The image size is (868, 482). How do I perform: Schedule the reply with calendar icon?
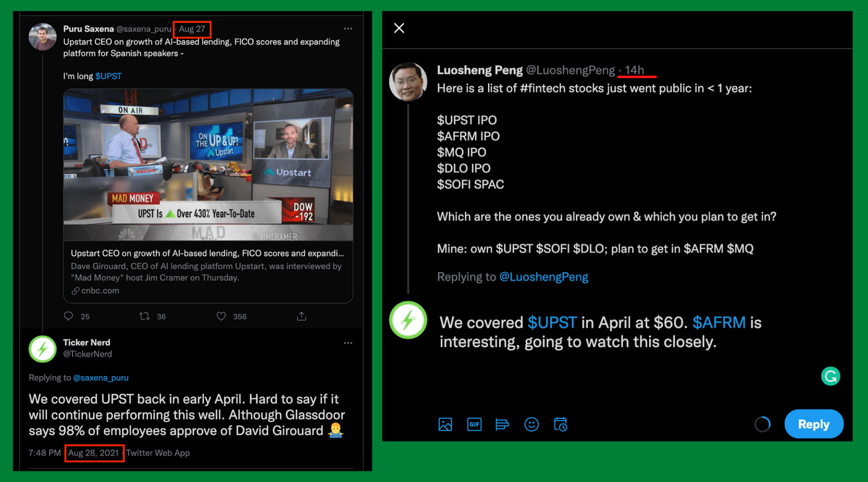click(560, 424)
